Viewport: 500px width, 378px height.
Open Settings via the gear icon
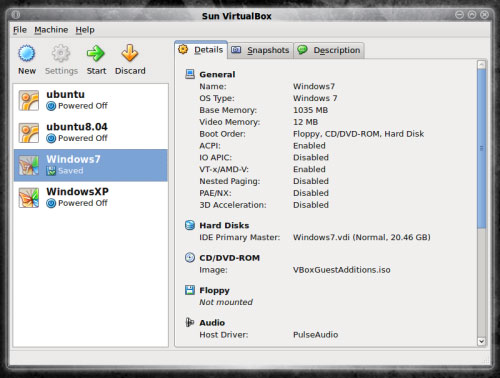tap(61, 53)
